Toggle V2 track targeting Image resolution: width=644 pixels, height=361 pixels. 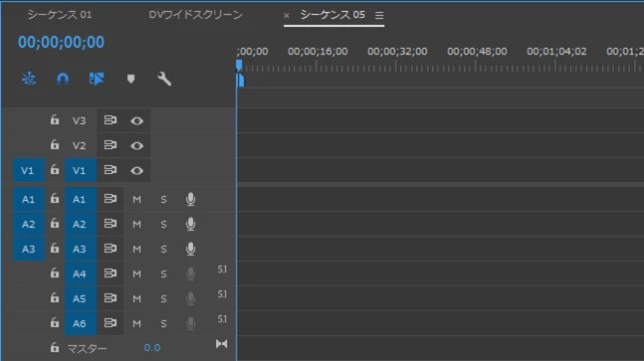80,145
